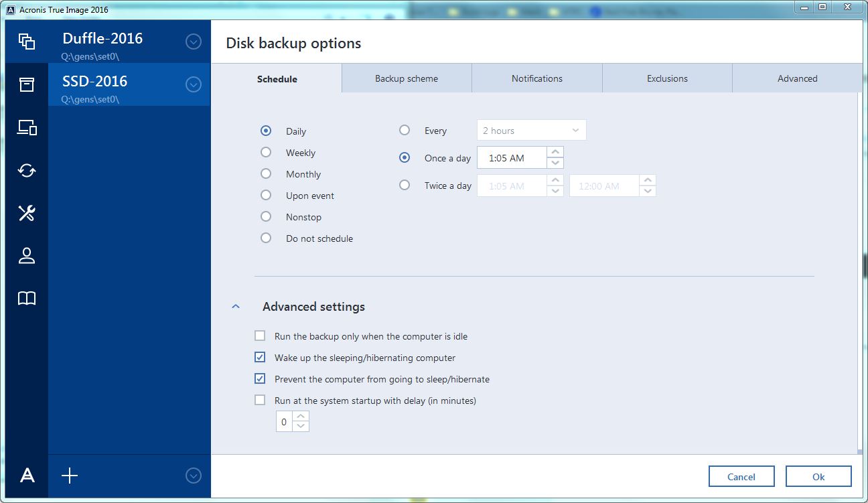The height and width of the screenshot is (503, 868).
Task: Open the Tools wrench icon
Action: coord(27,213)
